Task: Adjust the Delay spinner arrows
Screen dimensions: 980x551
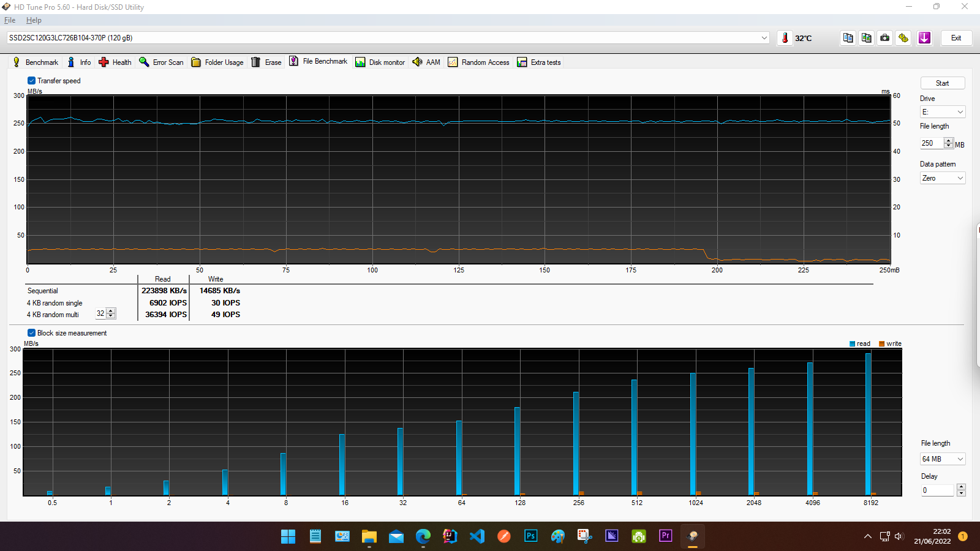Action: pos(961,490)
